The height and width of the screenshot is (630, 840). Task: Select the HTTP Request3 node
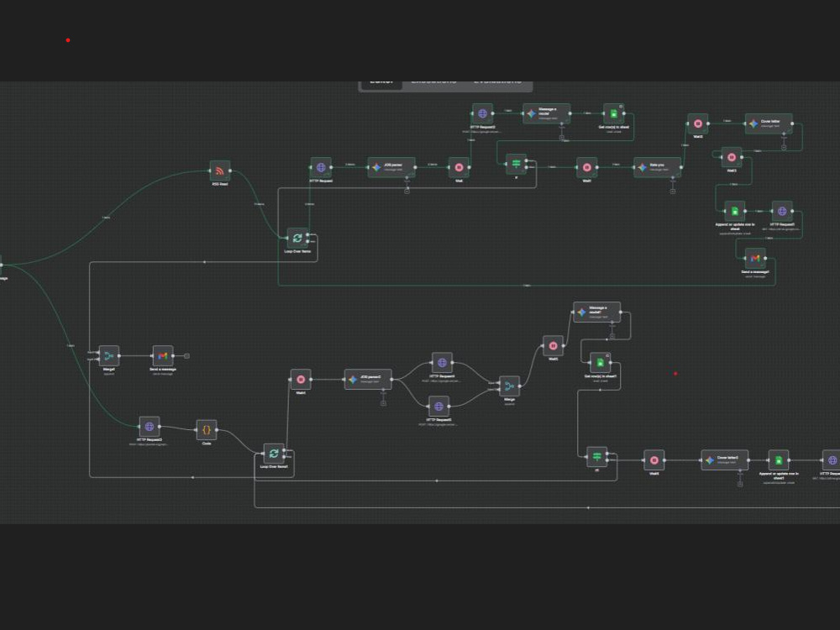click(150, 427)
